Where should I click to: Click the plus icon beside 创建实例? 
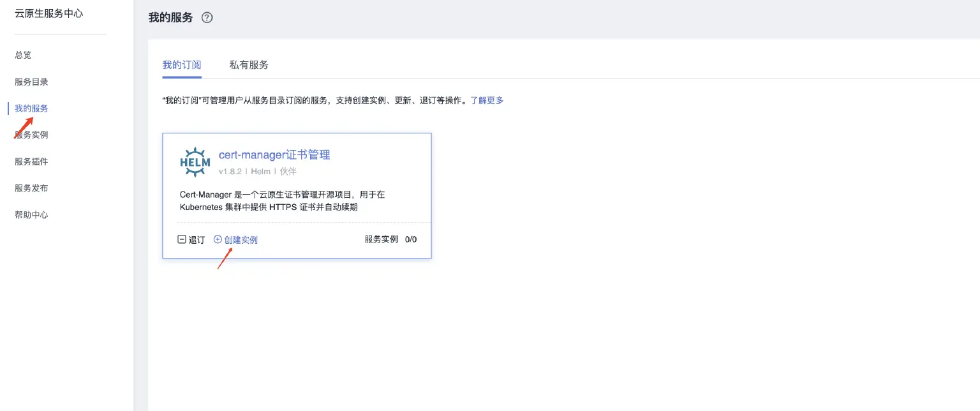click(x=218, y=240)
